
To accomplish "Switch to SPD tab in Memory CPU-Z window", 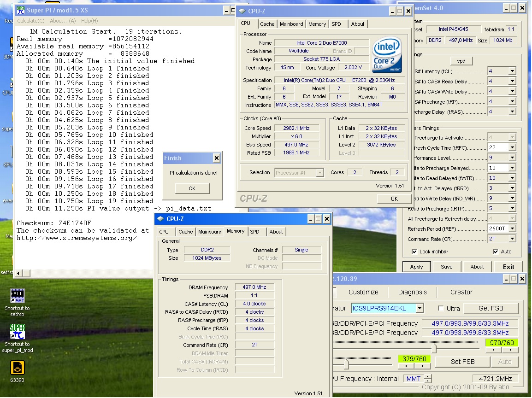I will [x=255, y=232].
